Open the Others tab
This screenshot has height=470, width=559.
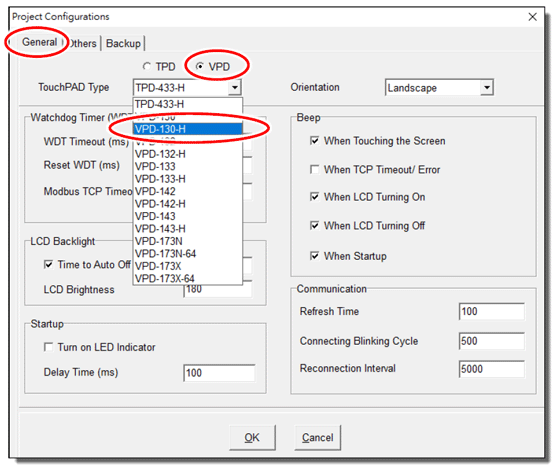[83, 44]
